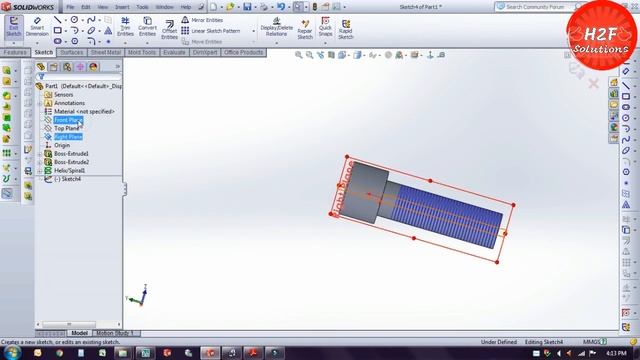Open the Edit menu
The width and height of the screenshot is (640, 360).
click(x=86, y=7)
